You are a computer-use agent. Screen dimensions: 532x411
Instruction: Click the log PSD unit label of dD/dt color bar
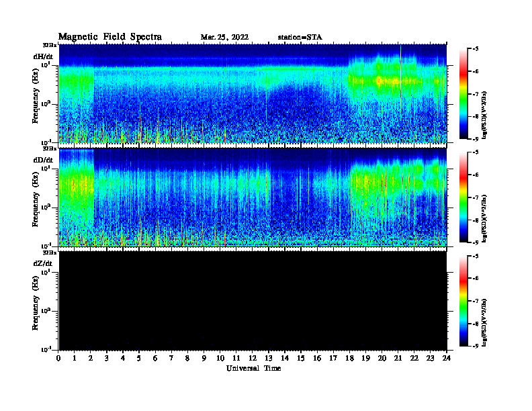(484, 219)
